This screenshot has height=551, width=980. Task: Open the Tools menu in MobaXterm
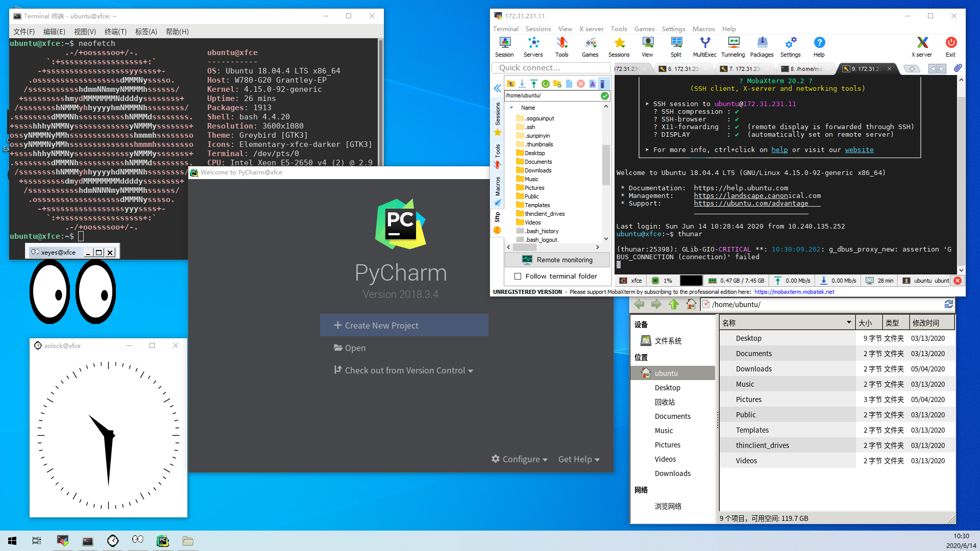[617, 28]
